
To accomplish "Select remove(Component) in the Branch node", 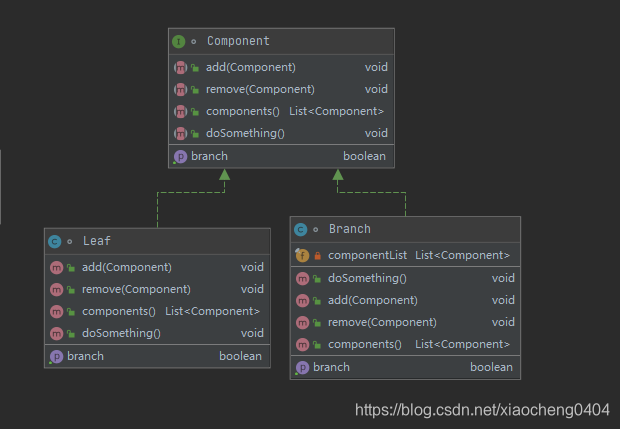I will [382, 323].
